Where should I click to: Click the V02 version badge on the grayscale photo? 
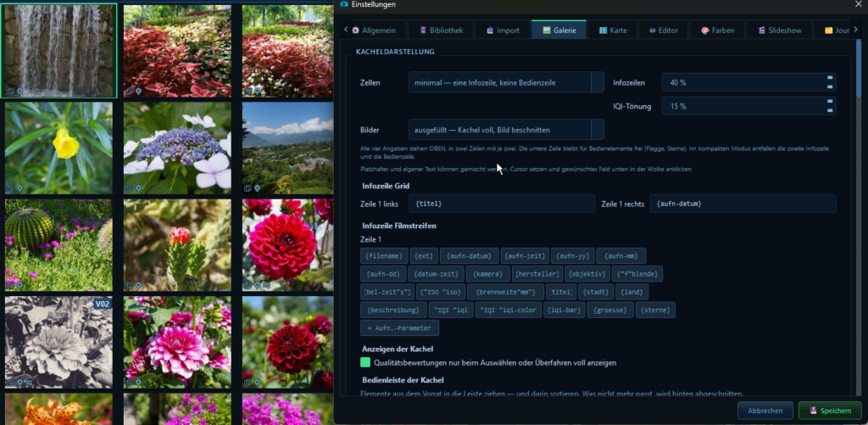point(102,304)
